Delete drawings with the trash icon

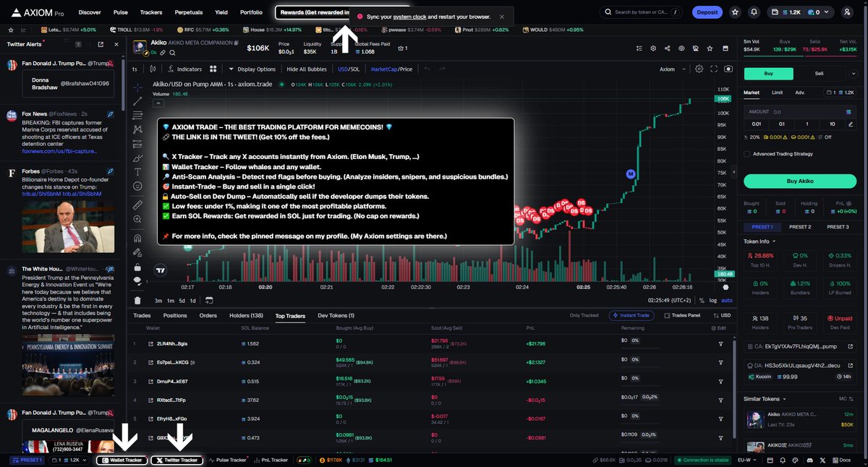coord(137,300)
